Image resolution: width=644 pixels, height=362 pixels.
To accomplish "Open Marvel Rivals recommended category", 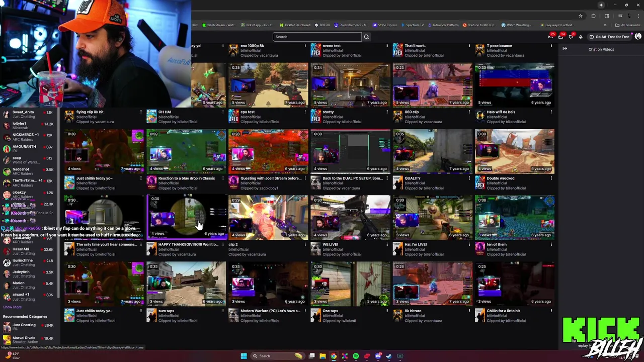I will [x=29, y=340].
